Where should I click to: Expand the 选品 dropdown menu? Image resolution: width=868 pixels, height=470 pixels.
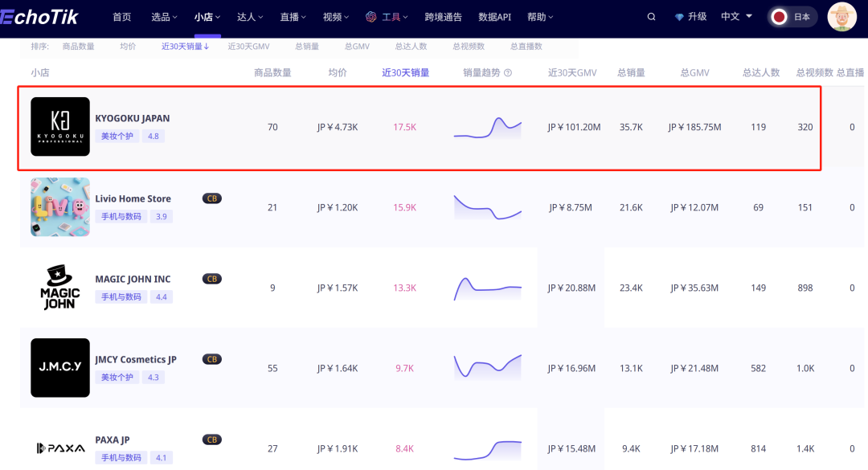[165, 17]
